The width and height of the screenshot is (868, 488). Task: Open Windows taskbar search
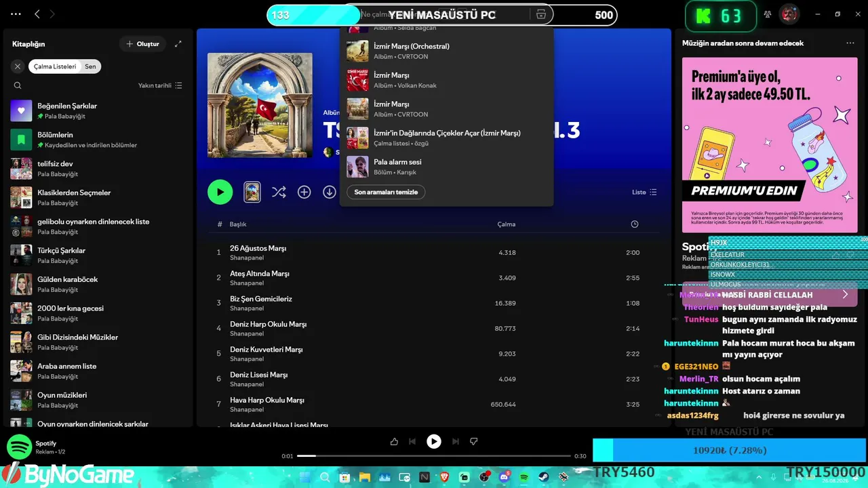click(x=325, y=477)
